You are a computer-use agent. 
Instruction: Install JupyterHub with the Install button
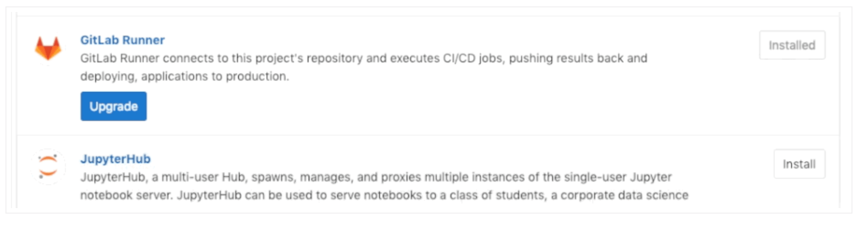coord(799,164)
